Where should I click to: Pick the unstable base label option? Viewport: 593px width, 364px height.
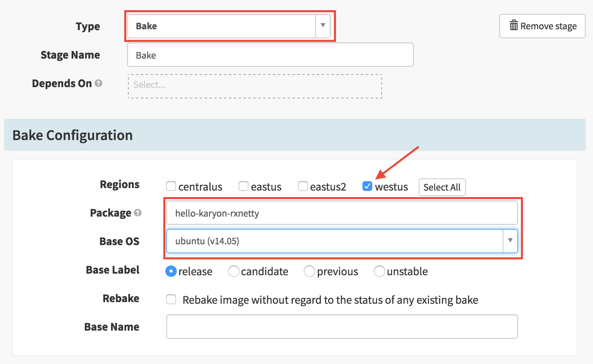click(380, 271)
